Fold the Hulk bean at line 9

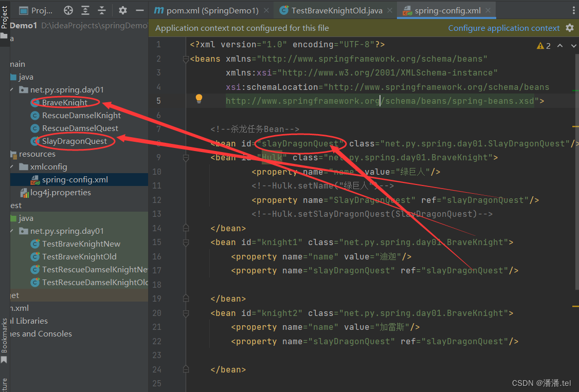click(x=186, y=158)
